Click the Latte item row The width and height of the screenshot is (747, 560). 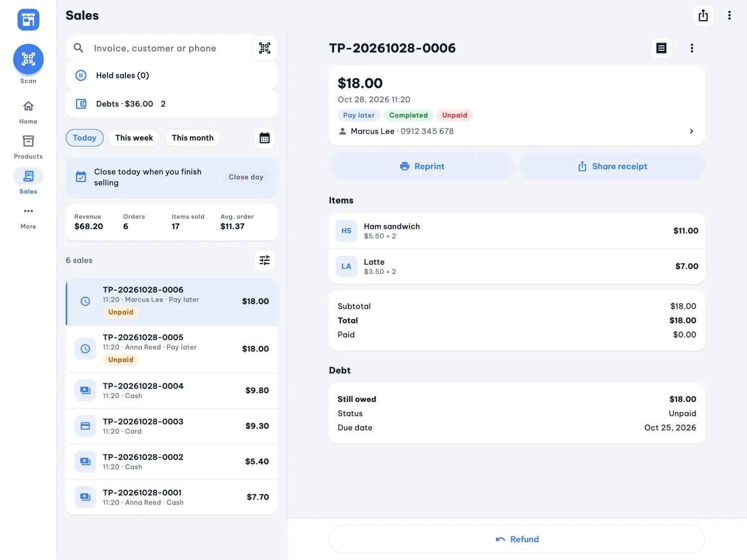(517, 266)
